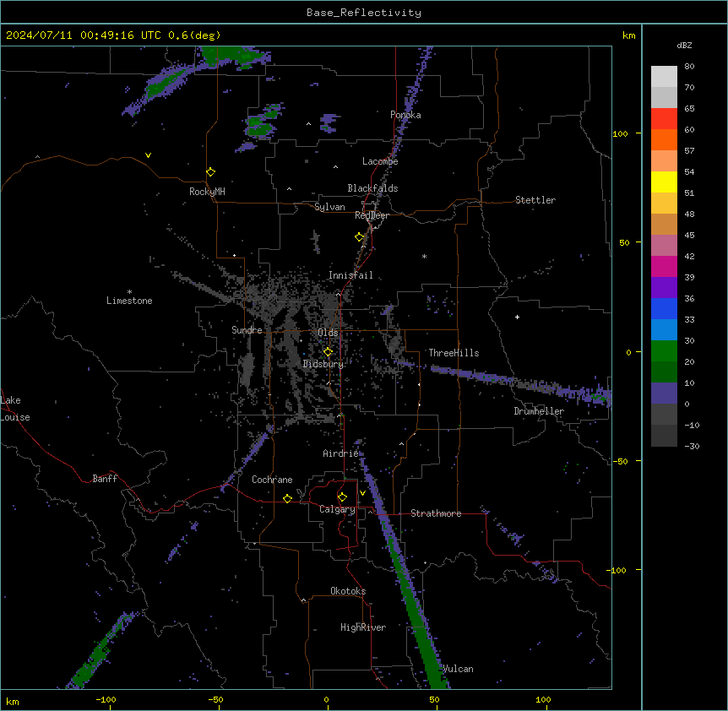Click the Blackfalds label
Image resolution: width=728 pixels, height=711 pixels.
(372, 188)
